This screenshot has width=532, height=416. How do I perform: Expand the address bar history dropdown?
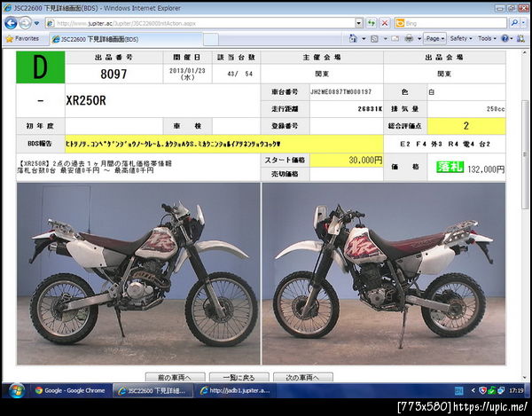point(359,23)
